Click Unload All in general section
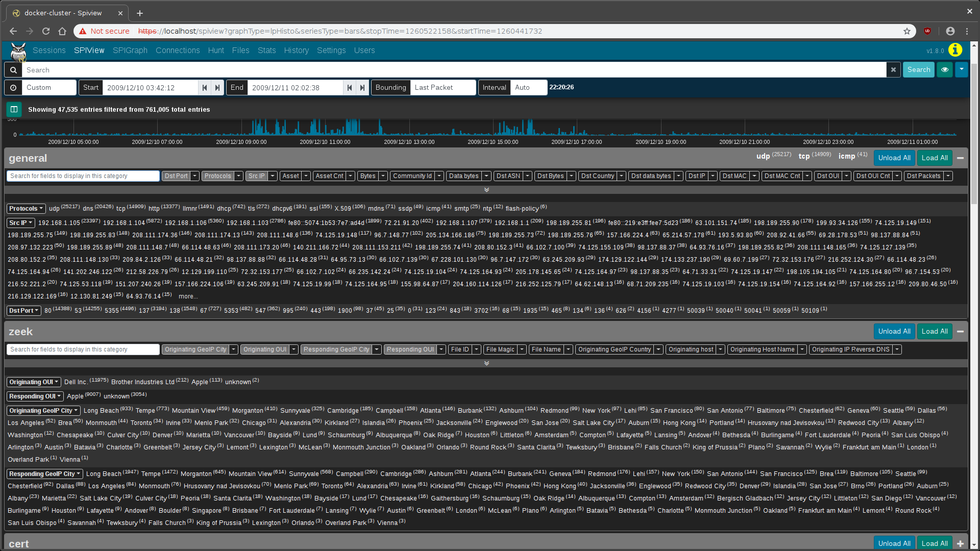The width and height of the screenshot is (980, 551). pyautogui.click(x=894, y=158)
